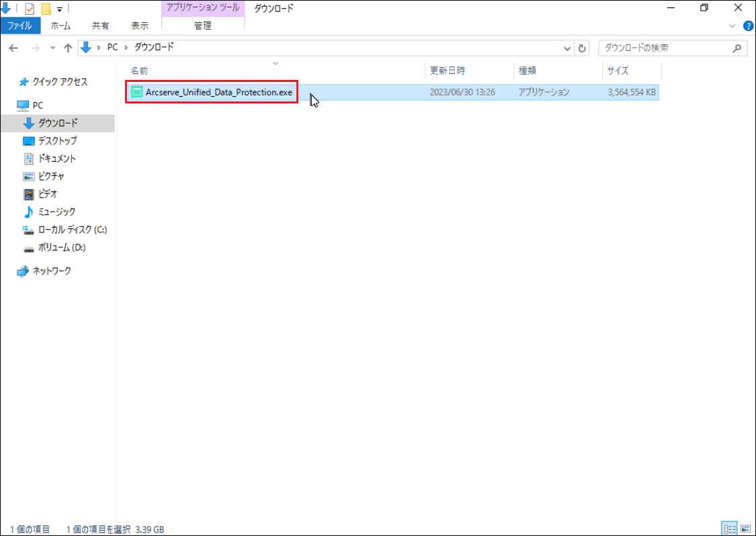This screenshot has height=536, width=756.
Task: Select ローカル ディスク (C:) in navigation pane
Action: [x=72, y=230]
